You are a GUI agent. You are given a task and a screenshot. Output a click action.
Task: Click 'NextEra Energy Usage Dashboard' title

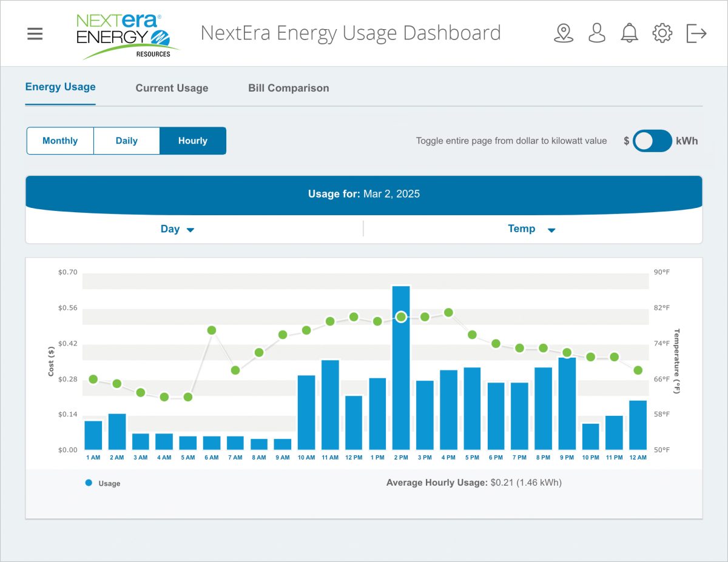point(351,33)
